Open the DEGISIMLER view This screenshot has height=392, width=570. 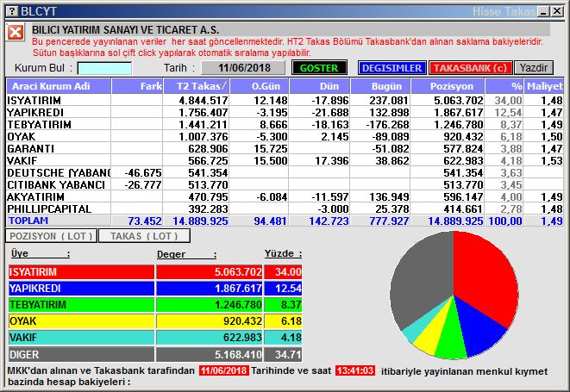click(391, 68)
